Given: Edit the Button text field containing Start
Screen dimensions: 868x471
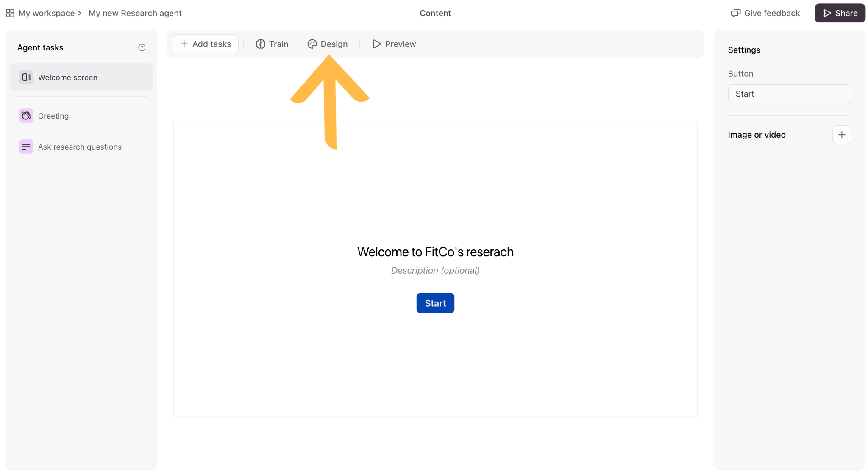Looking at the screenshot, I should [789, 94].
